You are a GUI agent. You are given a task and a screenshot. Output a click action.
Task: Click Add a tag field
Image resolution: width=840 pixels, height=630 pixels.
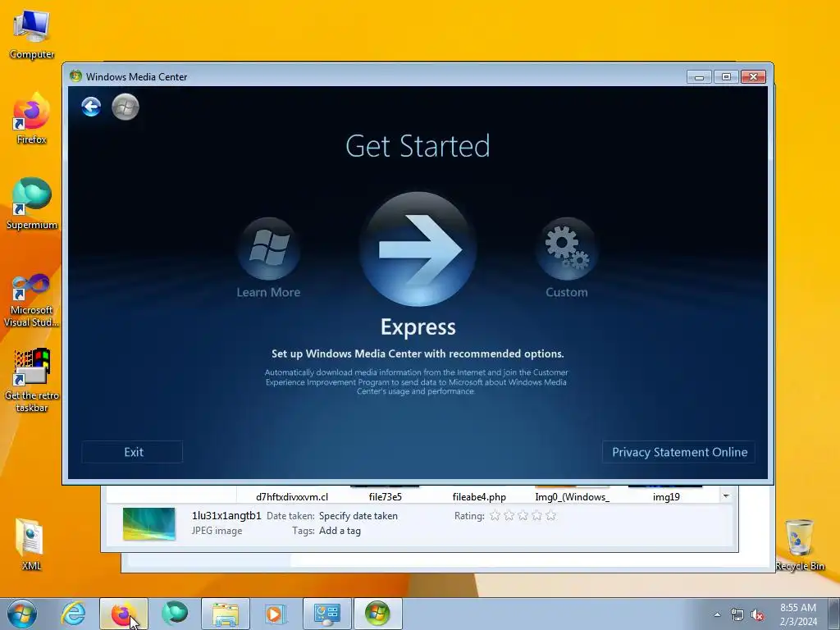[x=340, y=531]
